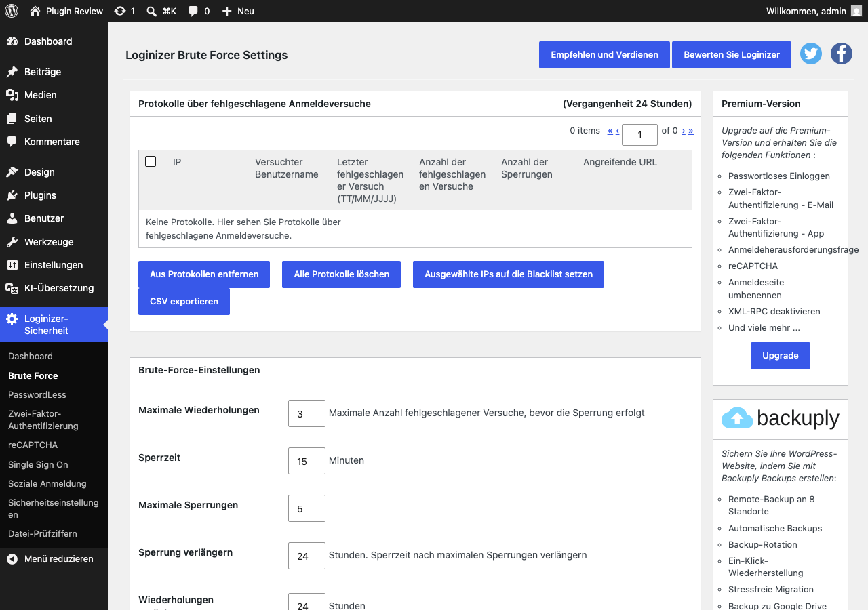This screenshot has height=610, width=868.
Task: Click Ausgewählte IPs auf die Blacklist setzen
Action: point(509,274)
